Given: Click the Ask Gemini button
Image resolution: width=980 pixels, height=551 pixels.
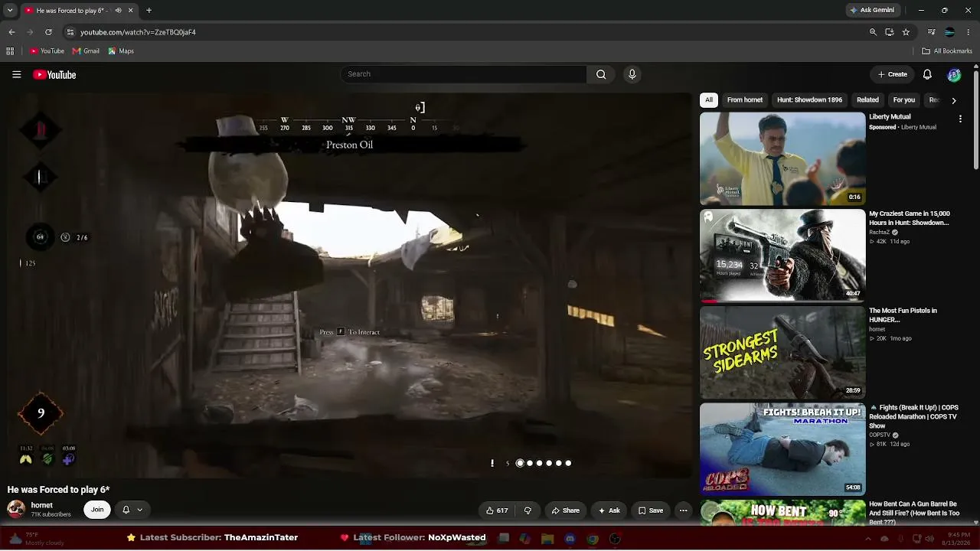Looking at the screenshot, I should 871,10.
